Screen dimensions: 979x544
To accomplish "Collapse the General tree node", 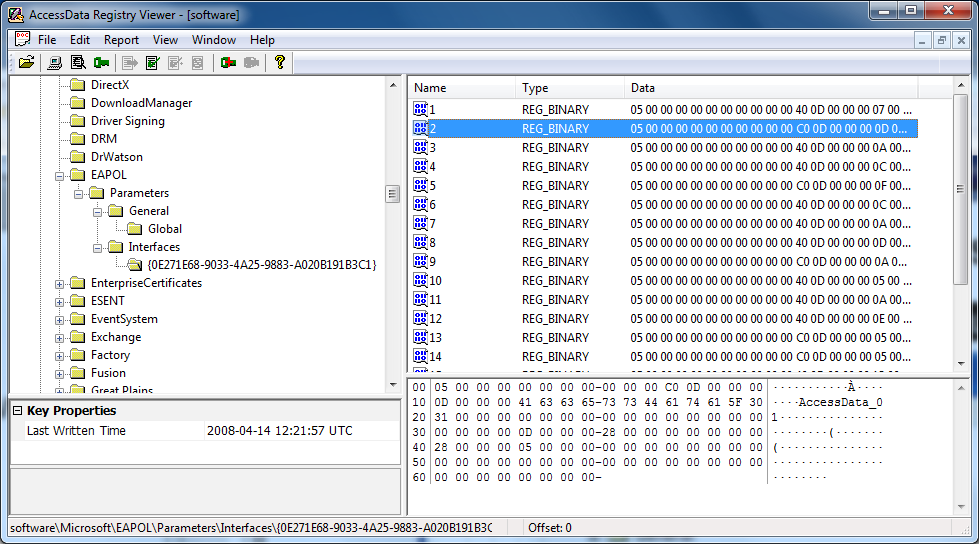I will pyautogui.click(x=97, y=212).
